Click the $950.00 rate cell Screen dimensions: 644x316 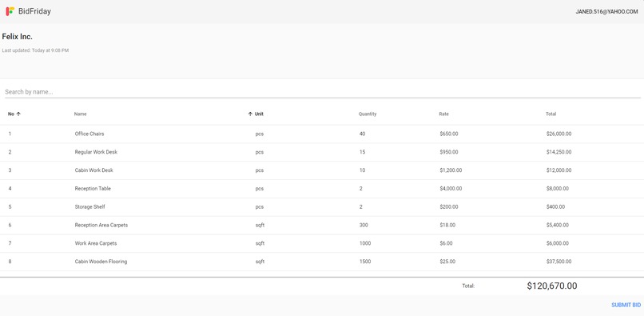(448, 152)
